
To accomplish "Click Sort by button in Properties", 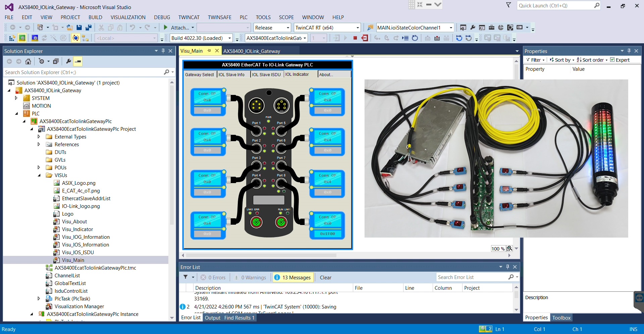I will (562, 60).
